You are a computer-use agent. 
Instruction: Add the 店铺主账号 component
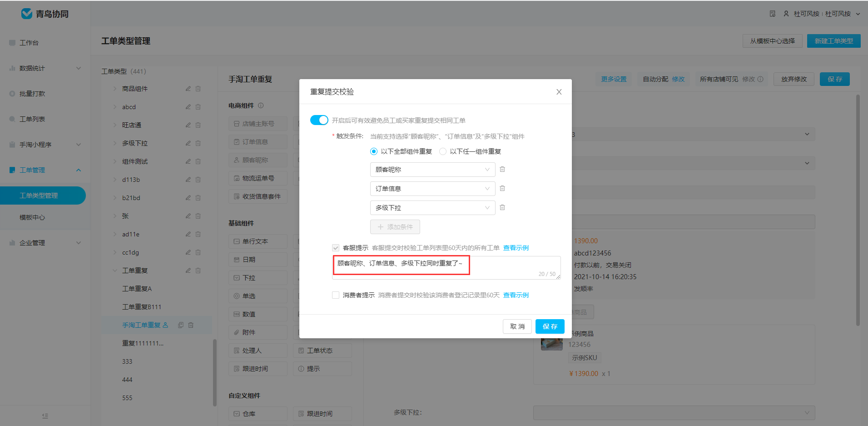pyautogui.click(x=258, y=124)
